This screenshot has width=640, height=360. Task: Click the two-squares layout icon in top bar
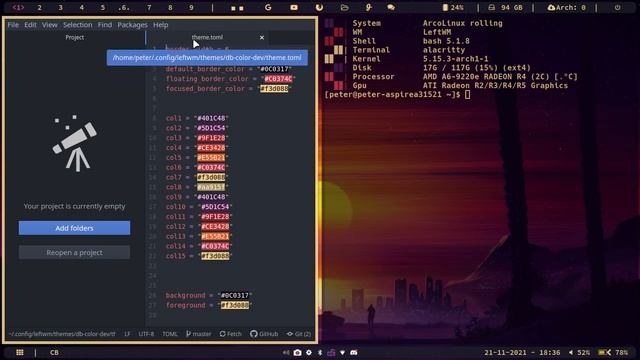pyautogui.click(x=237, y=8)
